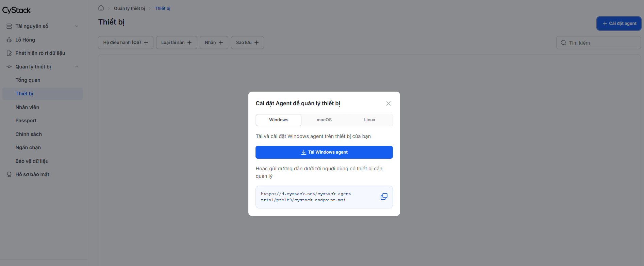Click the Phát hiện rò rỉ dữ liệu icon
This screenshot has height=266, width=644.
(x=9, y=53)
